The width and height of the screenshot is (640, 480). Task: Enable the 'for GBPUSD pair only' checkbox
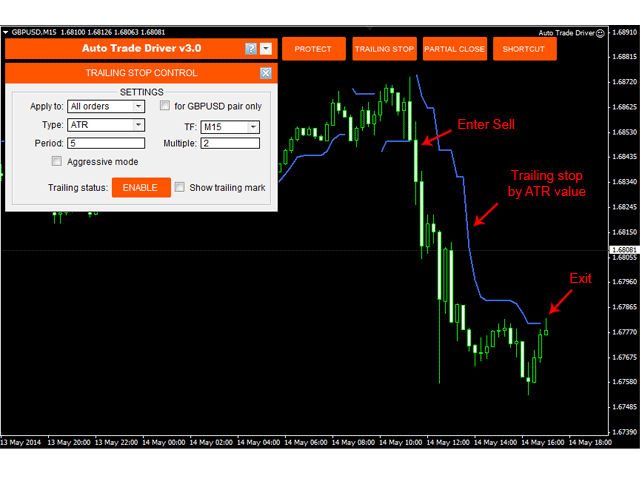pos(166,106)
